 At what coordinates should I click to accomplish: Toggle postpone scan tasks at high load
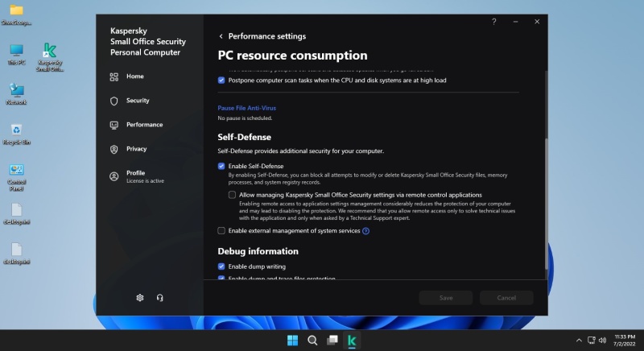pyautogui.click(x=221, y=81)
